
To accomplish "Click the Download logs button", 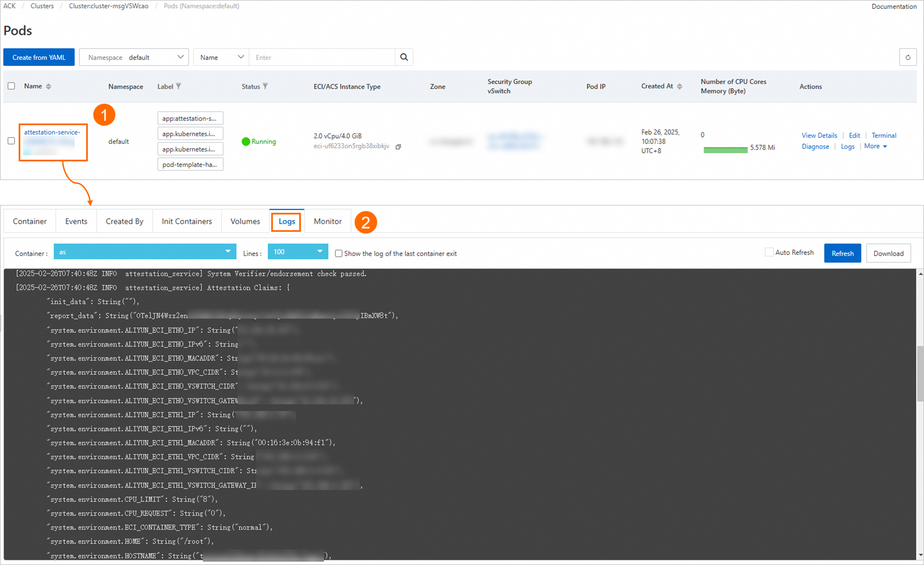I will coord(888,253).
